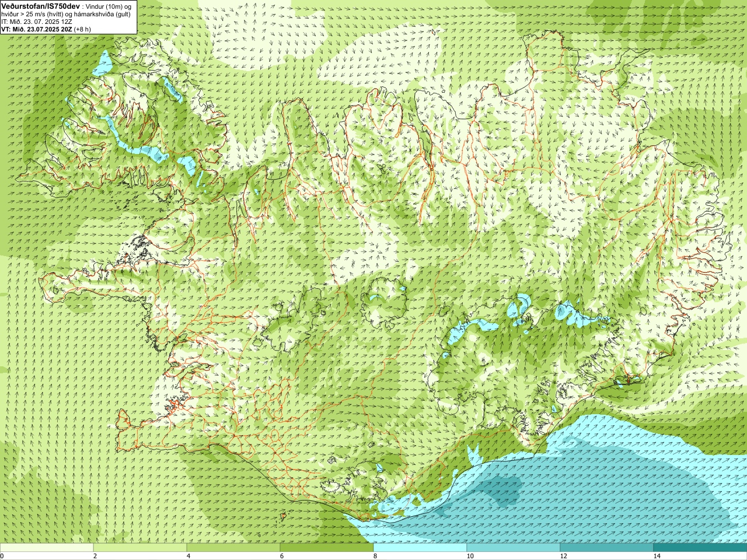The width and height of the screenshot is (747, 560).
Task: Click the pale cyan 8–10 m/s legend segment
Action: pos(420,548)
